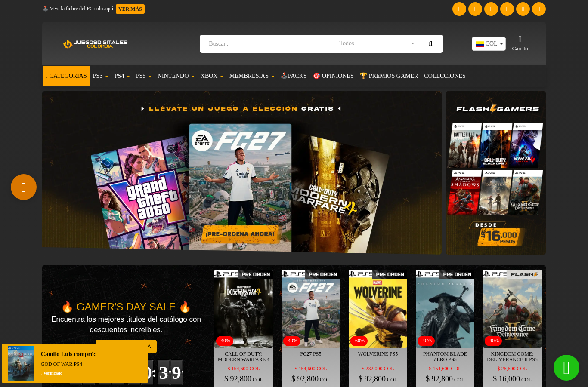Expand the PS4 menu
Image resolution: width=588 pixels, height=387 pixels.
click(x=122, y=76)
